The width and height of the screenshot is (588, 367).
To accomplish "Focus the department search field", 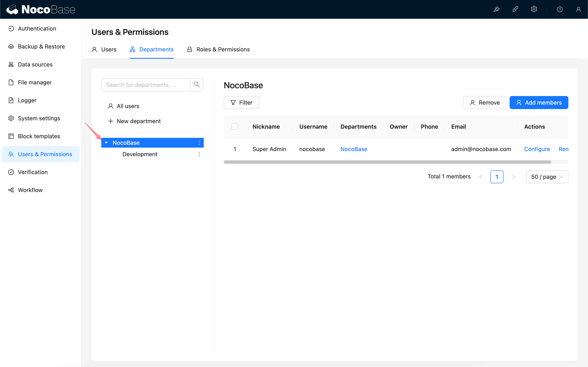I will [146, 85].
